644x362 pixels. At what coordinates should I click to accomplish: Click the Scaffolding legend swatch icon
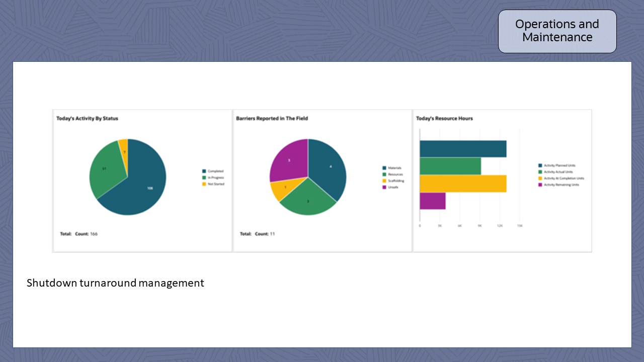pos(384,180)
